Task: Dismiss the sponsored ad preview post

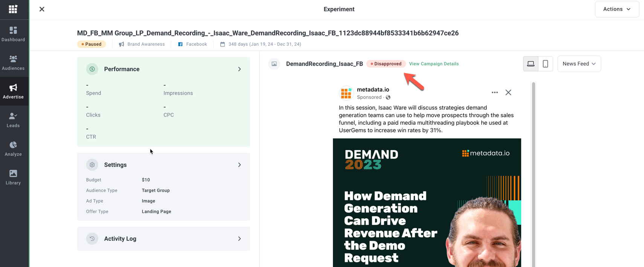Action: pyautogui.click(x=508, y=92)
